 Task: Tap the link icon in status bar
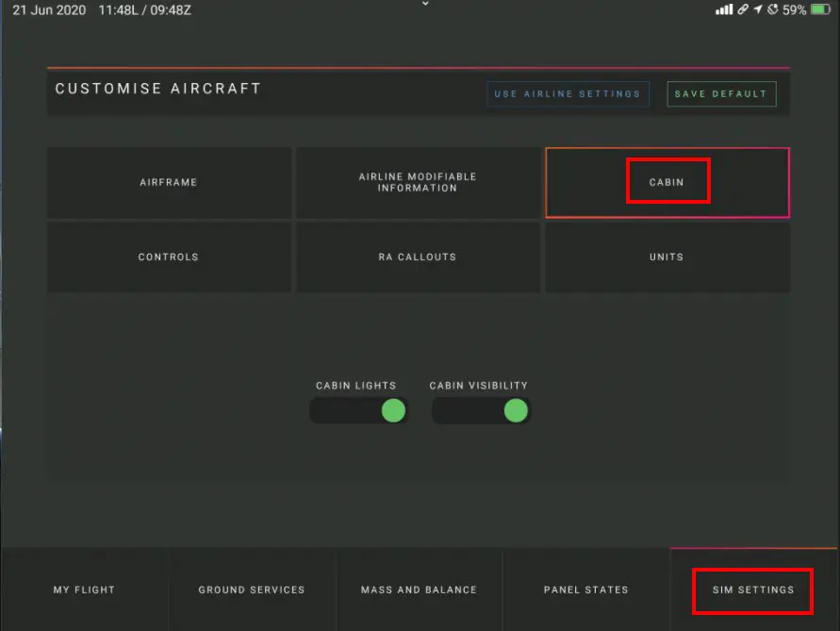coord(743,9)
